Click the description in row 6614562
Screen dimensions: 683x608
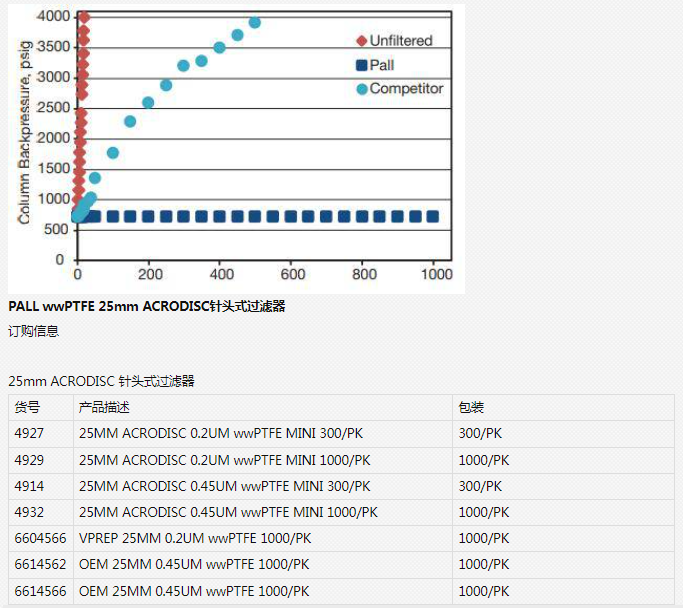[x=194, y=564]
